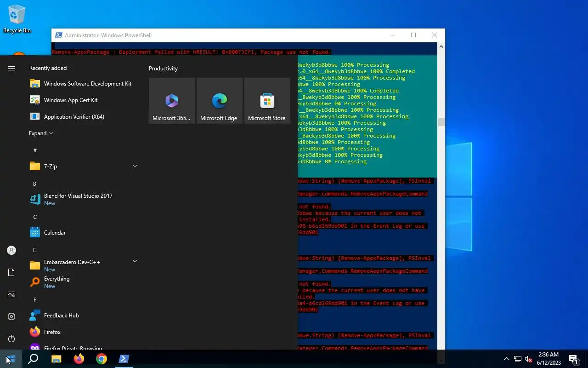The width and height of the screenshot is (588, 368).
Task: Open File Explorer from taskbar
Action: coord(56,359)
